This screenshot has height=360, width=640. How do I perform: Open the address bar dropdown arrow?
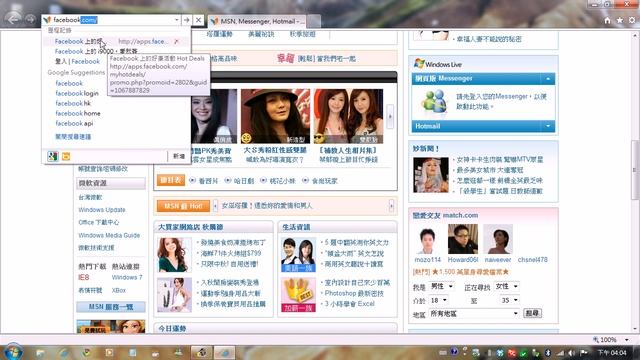coord(176,20)
